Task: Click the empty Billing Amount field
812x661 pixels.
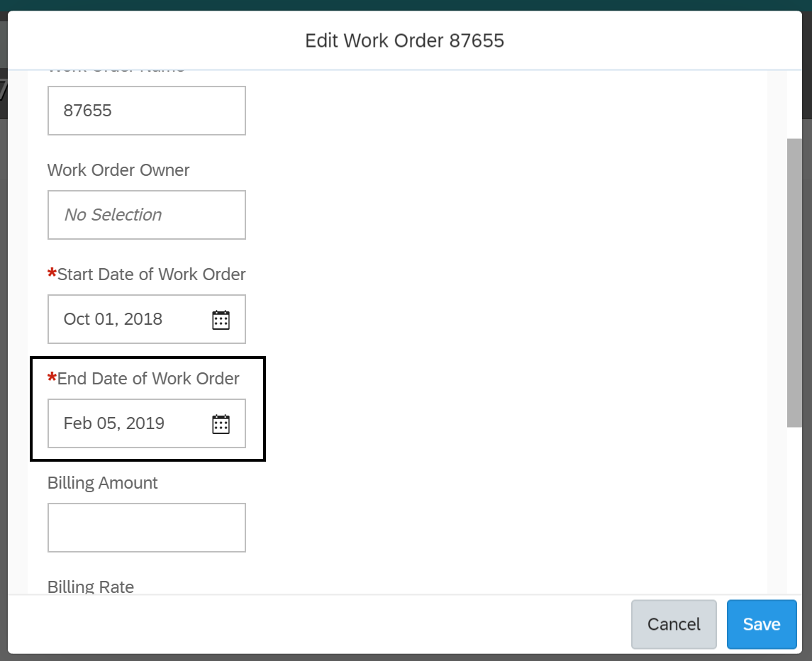Action: [147, 528]
